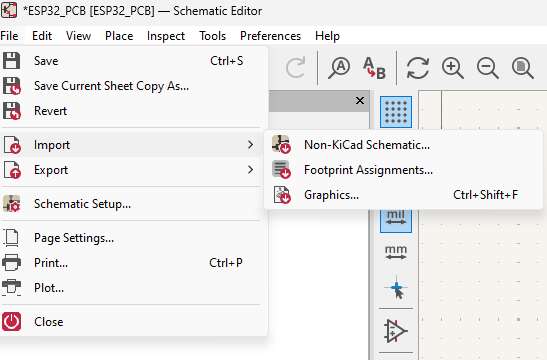Switch units to mils
The image size is (547, 360).
[x=396, y=221]
